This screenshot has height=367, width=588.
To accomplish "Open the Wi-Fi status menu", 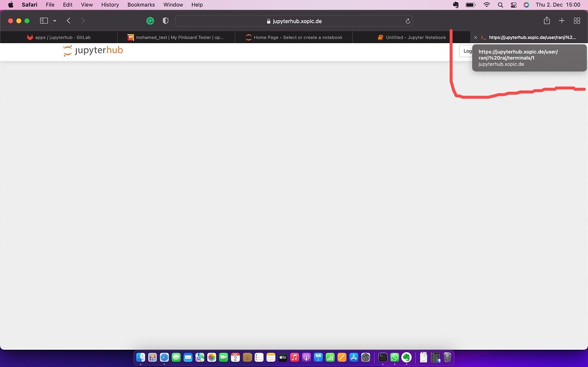I will pos(486,5).
